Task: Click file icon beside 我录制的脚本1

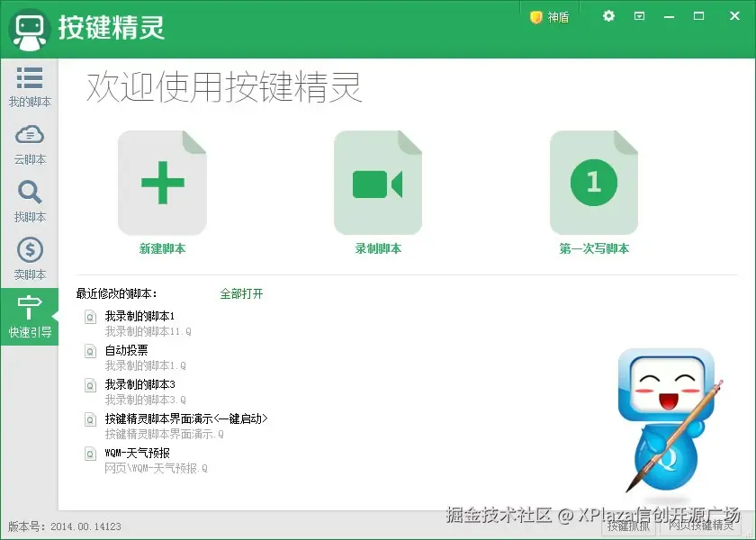Action: (90, 317)
